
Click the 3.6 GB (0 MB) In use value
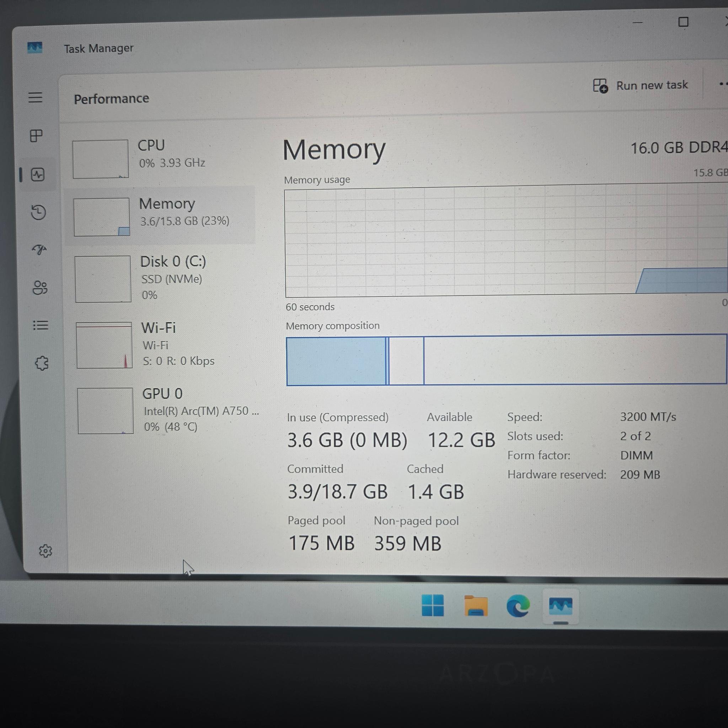pyautogui.click(x=347, y=440)
